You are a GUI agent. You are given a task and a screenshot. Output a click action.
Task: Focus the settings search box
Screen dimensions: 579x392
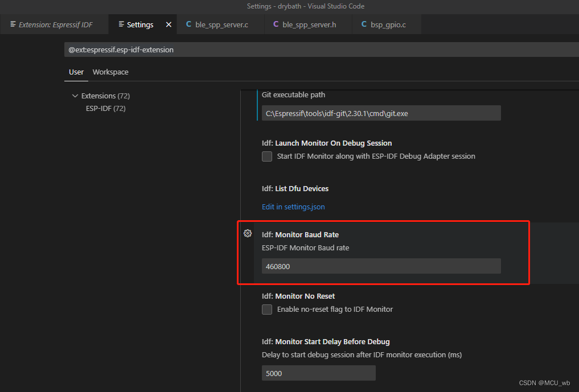tap(321, 49)
